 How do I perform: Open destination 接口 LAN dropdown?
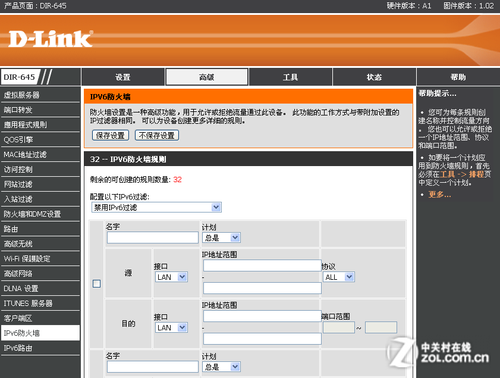pos(171,328)
